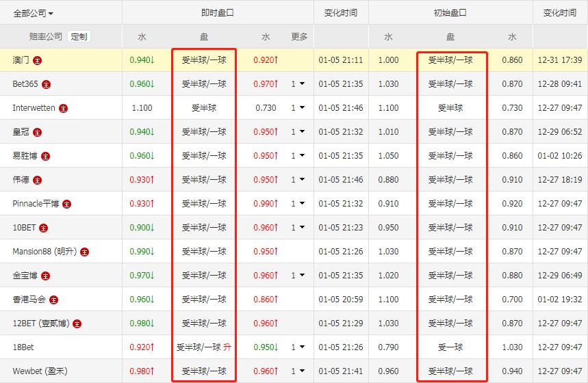The width and height of the screenshot is (588, 383).
Task: Open the Pinnacle平博 company name
Action: click(x=36, y=204)
